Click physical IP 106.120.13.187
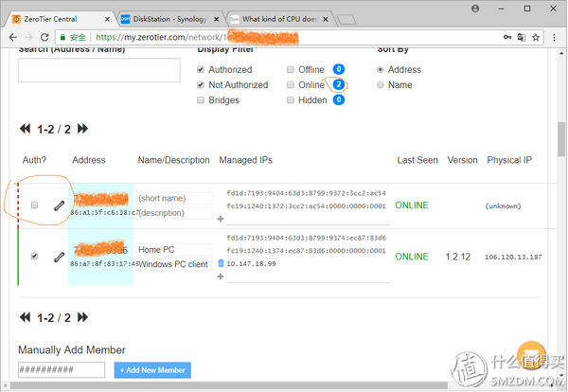 coord(513,257)
